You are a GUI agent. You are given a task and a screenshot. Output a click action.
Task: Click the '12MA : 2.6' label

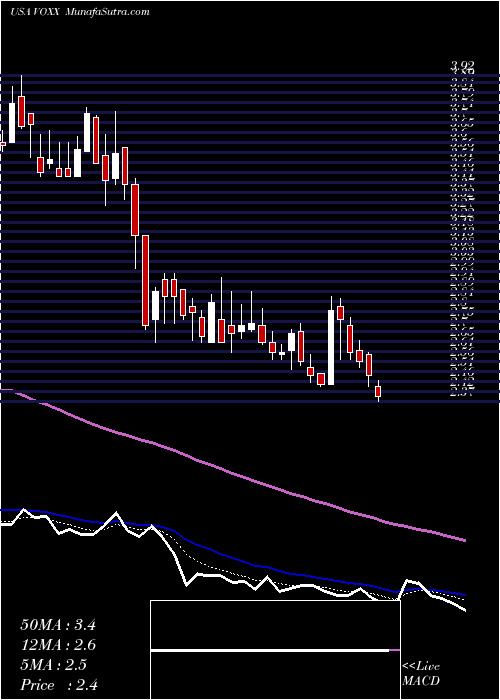click(58, 645)
